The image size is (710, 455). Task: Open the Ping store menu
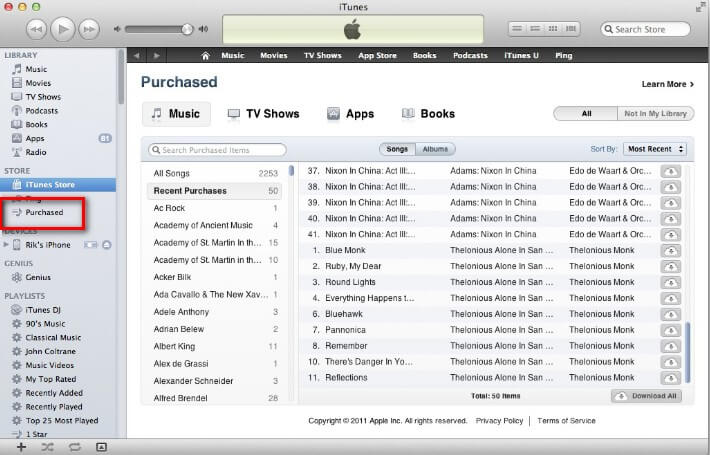[564, 56]
